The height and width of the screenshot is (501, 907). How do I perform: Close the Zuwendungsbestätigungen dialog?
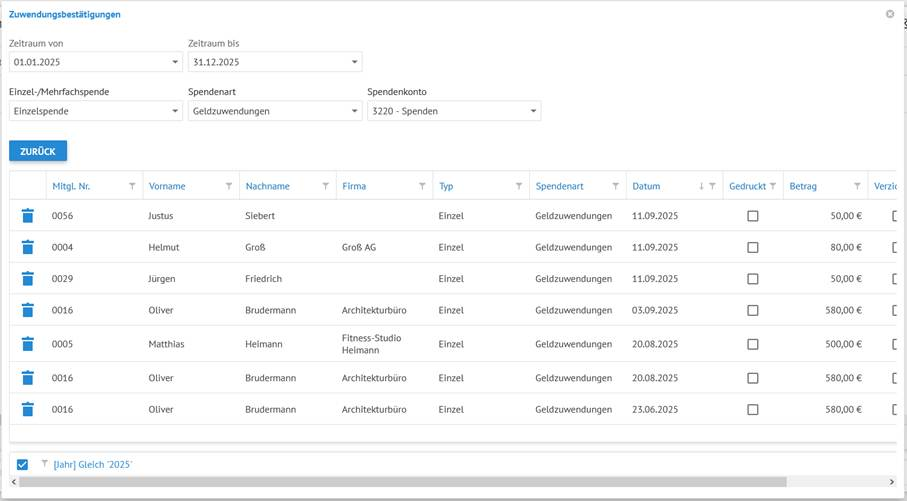(890, 14)
